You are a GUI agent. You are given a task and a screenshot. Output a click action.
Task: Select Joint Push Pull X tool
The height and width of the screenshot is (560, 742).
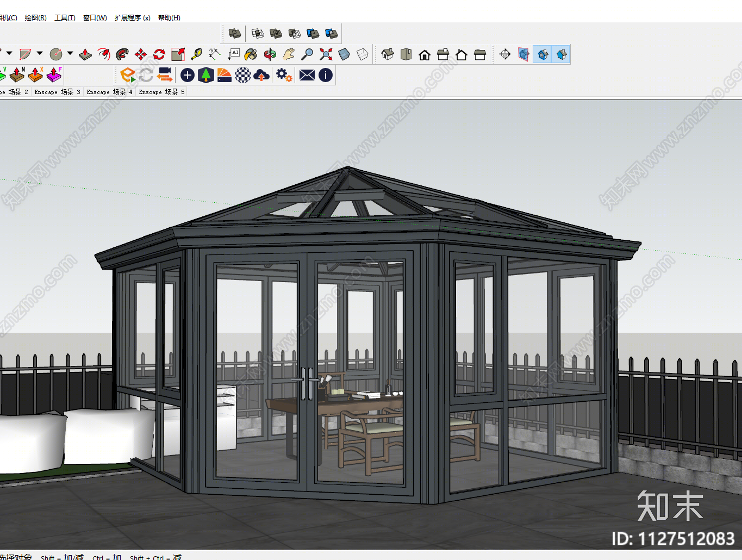click(x=36, y=74)
